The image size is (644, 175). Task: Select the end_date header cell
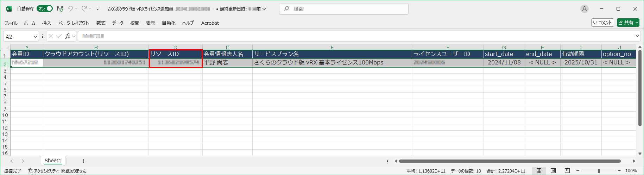point(543,54)
